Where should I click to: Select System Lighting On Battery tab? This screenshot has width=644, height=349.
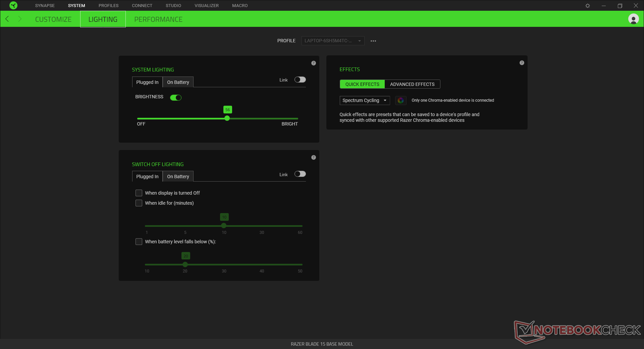coord(178,82)
